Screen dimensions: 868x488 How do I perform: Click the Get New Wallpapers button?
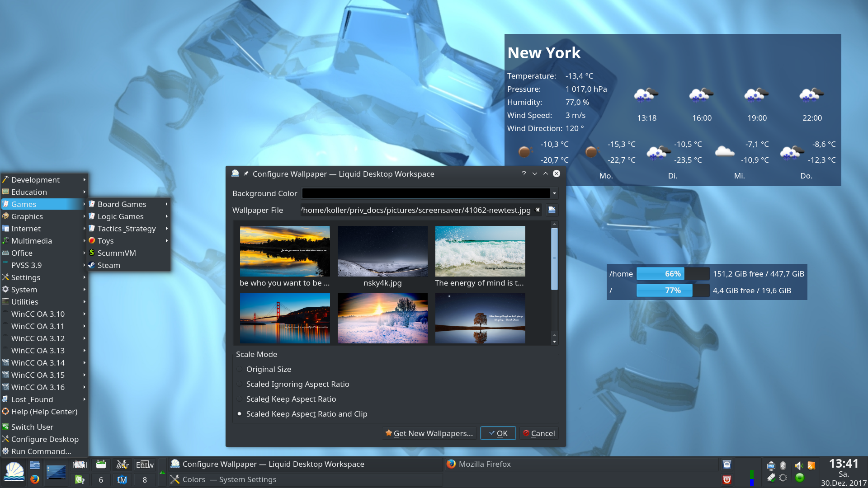[x=429, y=433]
